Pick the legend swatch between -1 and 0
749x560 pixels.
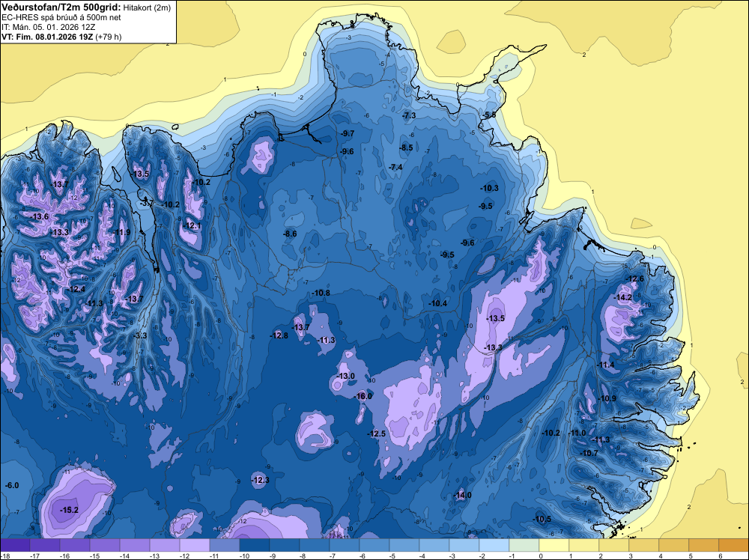coord(524,545)
